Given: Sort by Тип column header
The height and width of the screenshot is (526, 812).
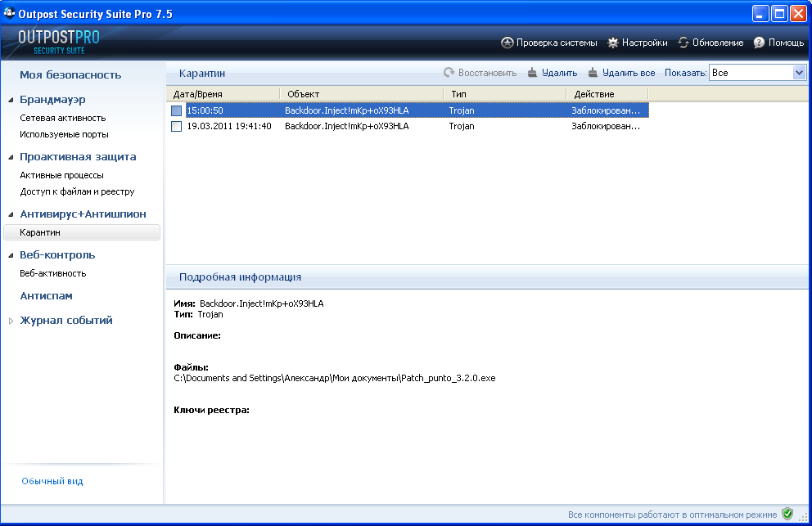Looking at the screenshot, I should tap(505, 94).
